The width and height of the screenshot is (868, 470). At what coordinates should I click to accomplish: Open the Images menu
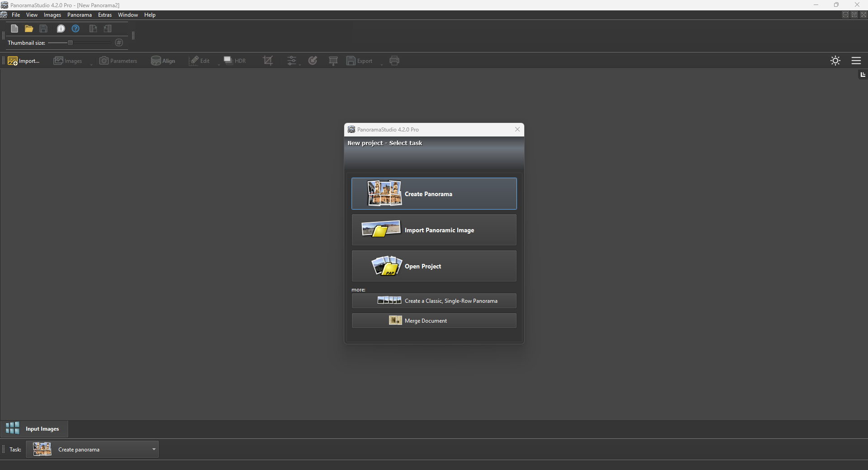pyautogui.click(x=52, y=15)
